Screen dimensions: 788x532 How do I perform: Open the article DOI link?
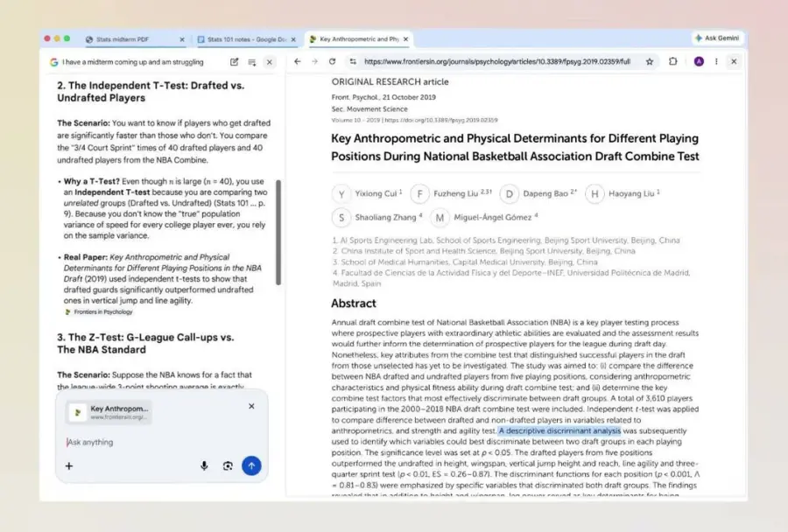441,120
